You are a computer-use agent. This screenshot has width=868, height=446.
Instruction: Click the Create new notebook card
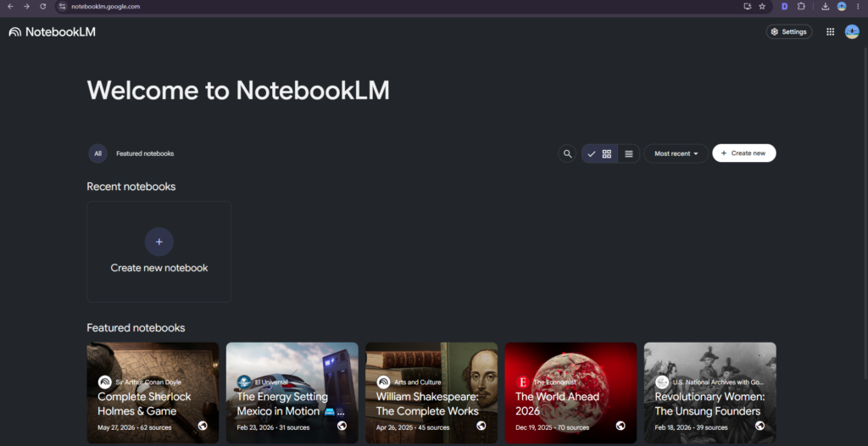(159, 252)
